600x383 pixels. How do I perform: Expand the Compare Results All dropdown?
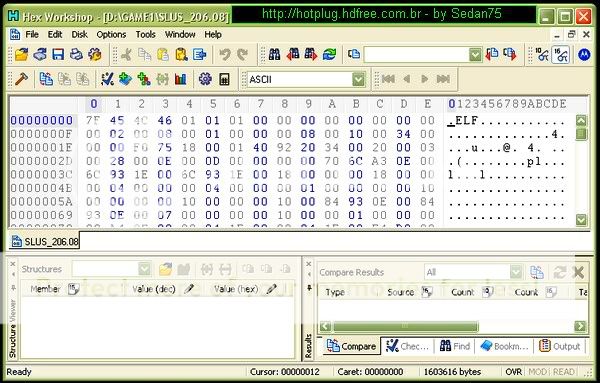tap(516, 272)
